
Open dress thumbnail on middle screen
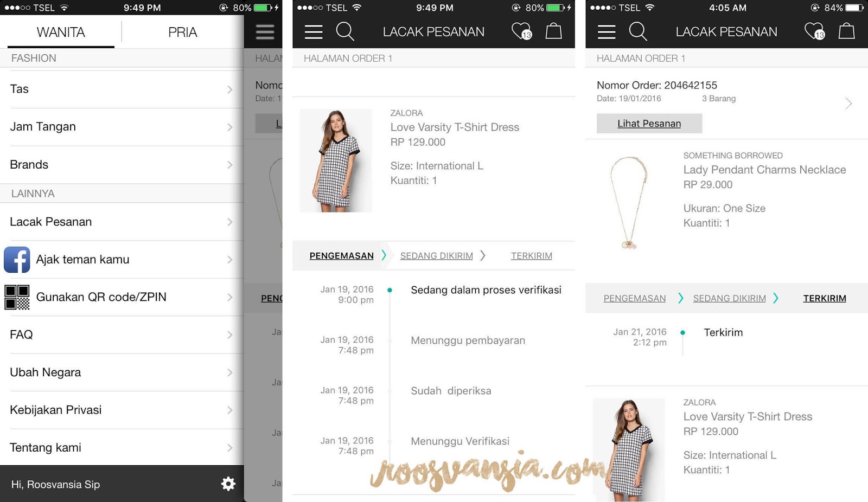(x=336, y=160)
